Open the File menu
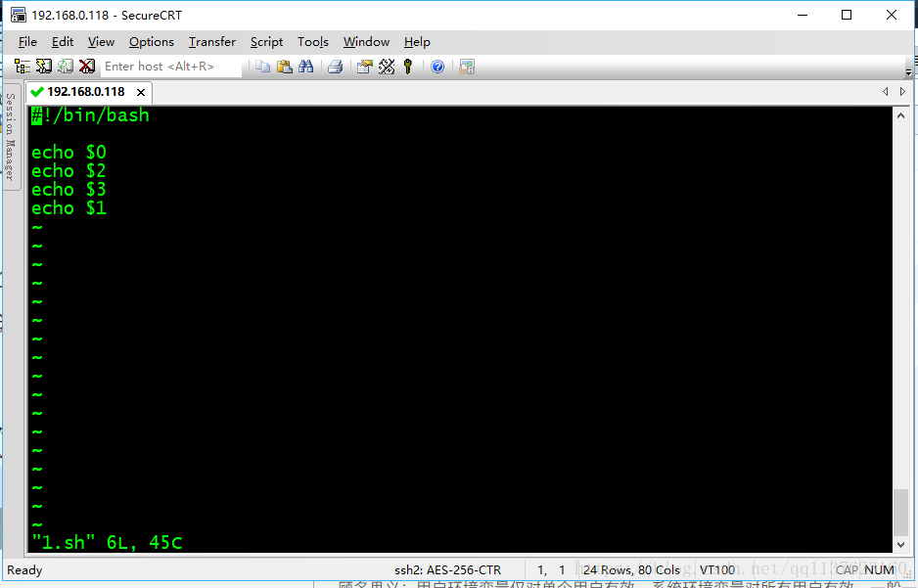The width and height of the screenshot is (918, 588). 27,42
